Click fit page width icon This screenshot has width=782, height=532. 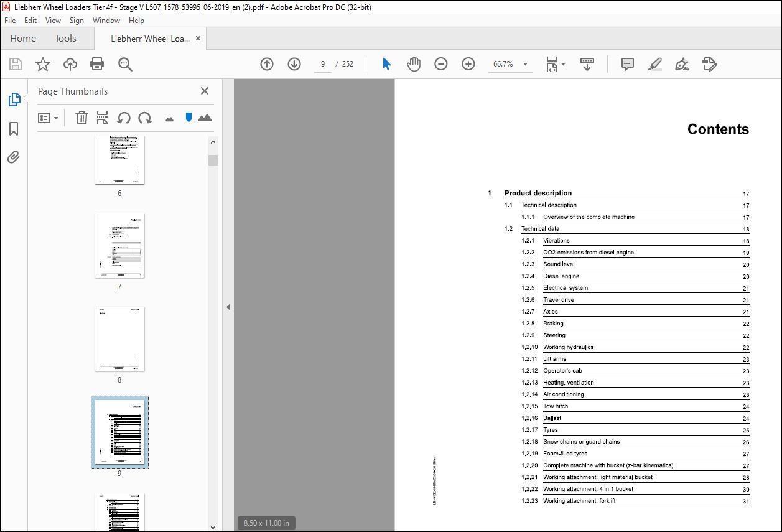[552, 64]
